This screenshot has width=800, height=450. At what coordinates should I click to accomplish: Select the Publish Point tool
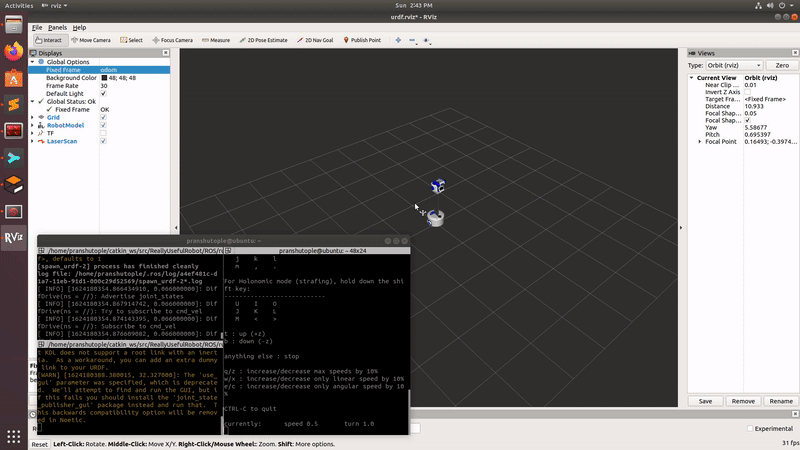click(x=362, y=40)
